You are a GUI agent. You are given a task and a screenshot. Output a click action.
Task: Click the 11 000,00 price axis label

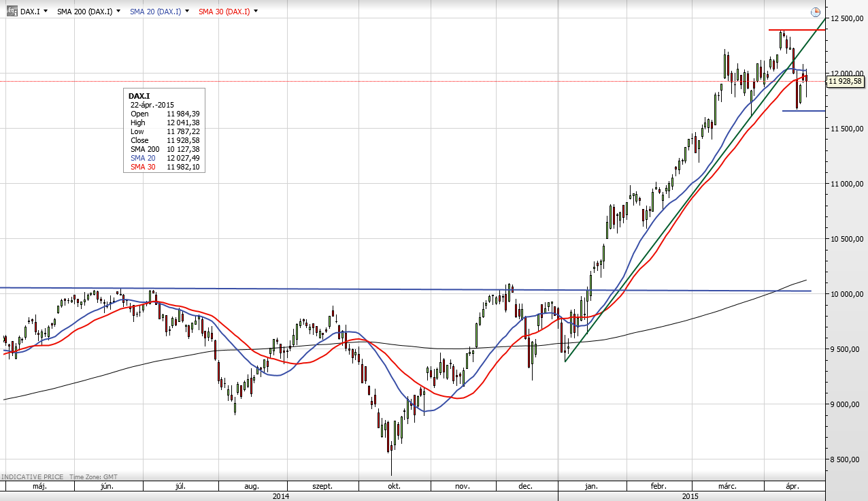pyautogui.click(x=846, y=184)
